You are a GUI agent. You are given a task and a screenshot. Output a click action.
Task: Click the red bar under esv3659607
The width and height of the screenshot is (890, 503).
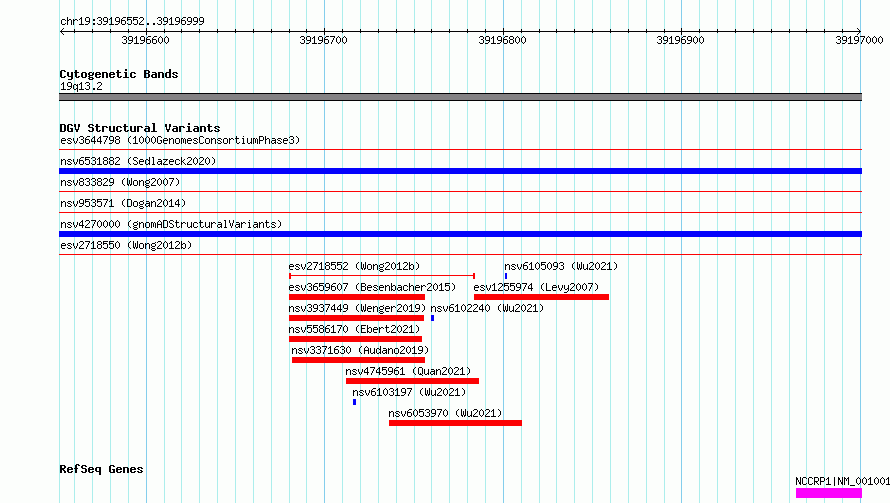[357, 297]
